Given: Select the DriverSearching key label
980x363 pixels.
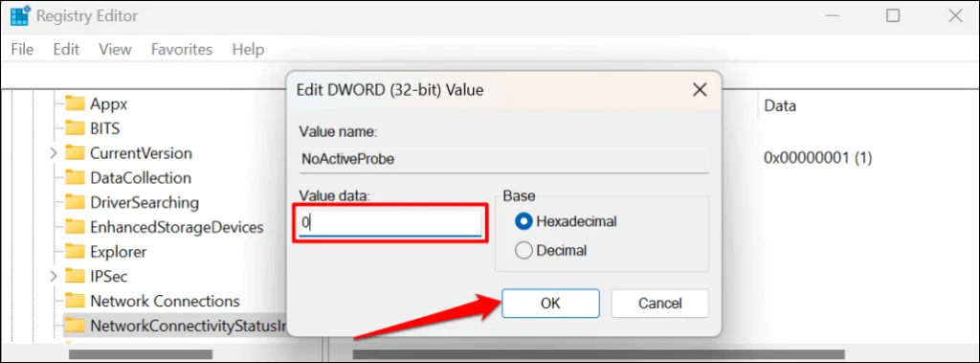Looking at the screenshot, I should pyautogui.click(x=145, y=202).
